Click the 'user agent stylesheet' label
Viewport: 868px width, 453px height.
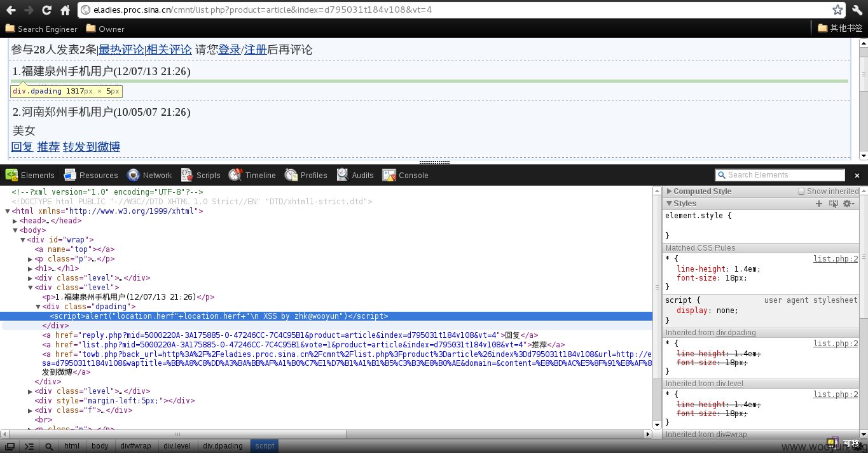811,300
